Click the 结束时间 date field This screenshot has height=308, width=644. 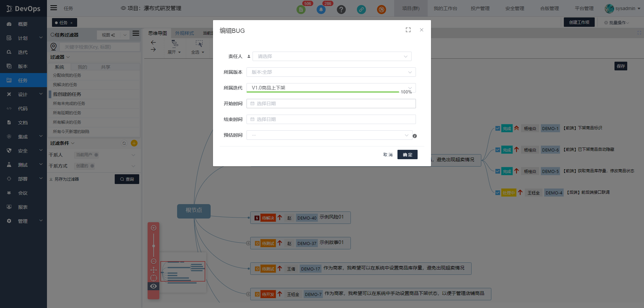tap(331, 119)
